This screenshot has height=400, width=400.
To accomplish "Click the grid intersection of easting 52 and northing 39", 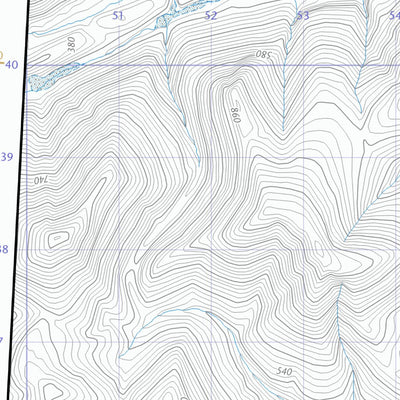I will [x=212, y=157].
